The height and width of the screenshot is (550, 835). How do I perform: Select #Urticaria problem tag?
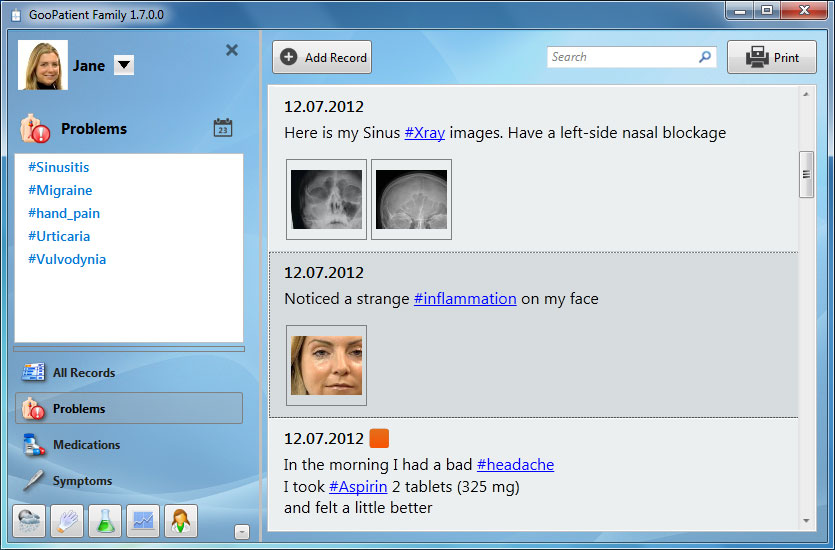coord(59,236)
